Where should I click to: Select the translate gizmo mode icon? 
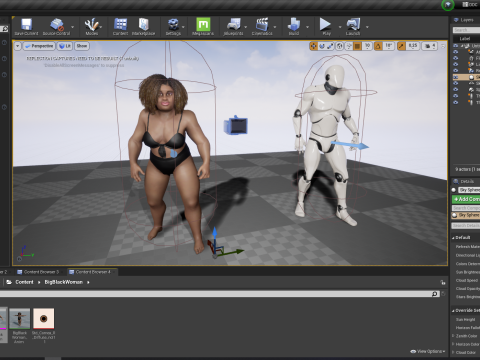pos(313,46)
